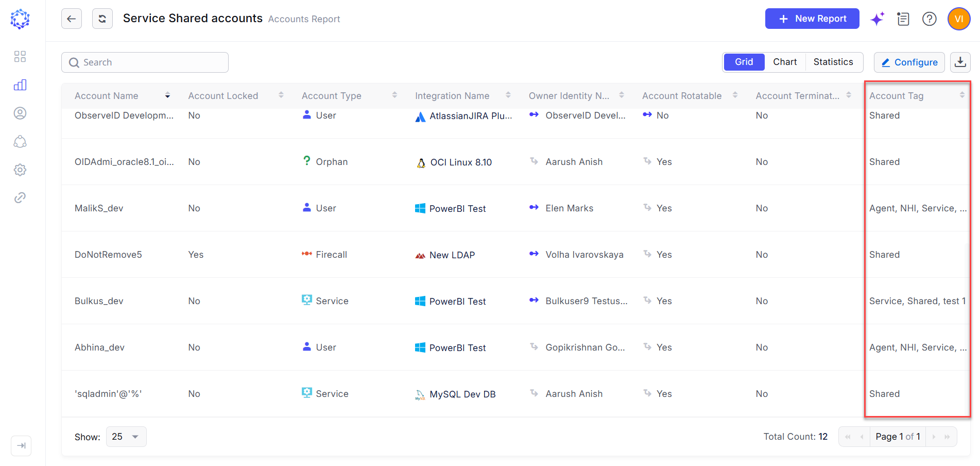Click owner arrow icon beside Elen Marks

click(534, 207)
